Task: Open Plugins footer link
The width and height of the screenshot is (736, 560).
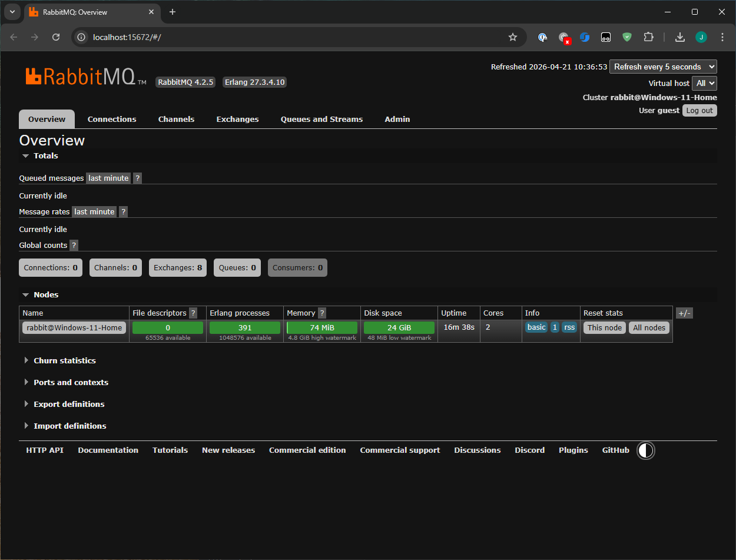Action: 573,450
